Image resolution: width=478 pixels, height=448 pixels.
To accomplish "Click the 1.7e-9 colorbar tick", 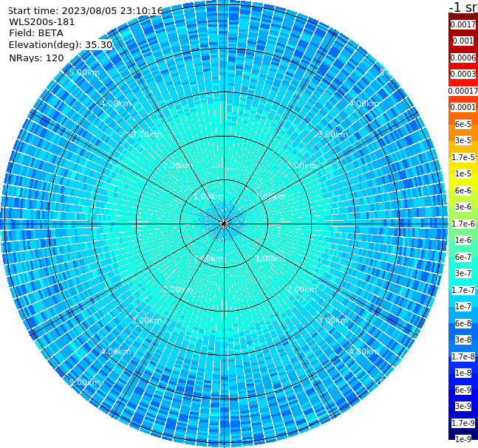I will (463, 423).
